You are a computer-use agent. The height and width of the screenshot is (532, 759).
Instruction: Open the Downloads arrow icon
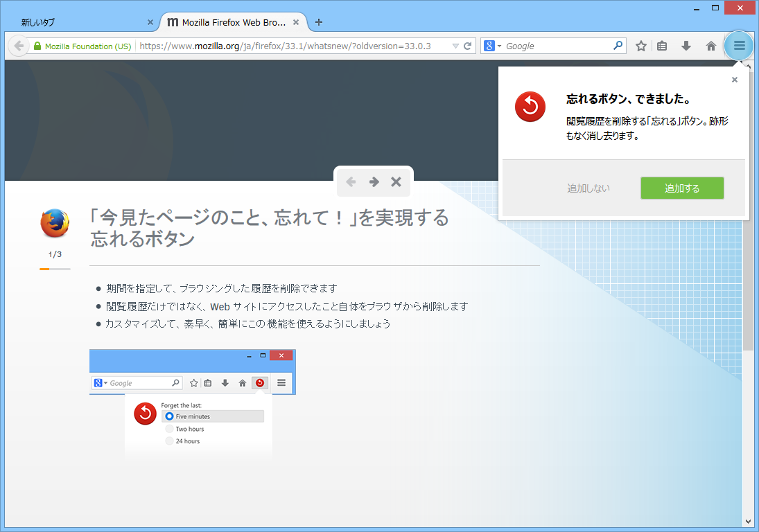coord(685,45)
